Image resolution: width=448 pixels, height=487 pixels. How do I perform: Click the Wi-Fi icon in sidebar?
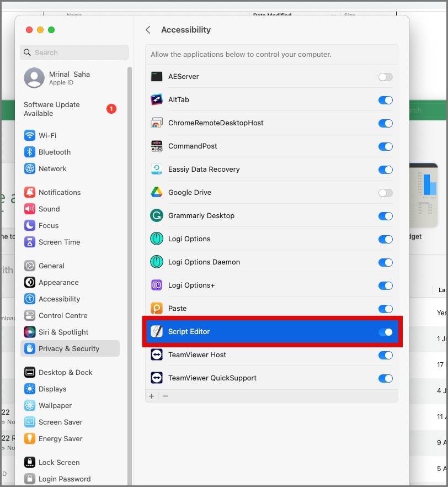[x=29, y=135]
